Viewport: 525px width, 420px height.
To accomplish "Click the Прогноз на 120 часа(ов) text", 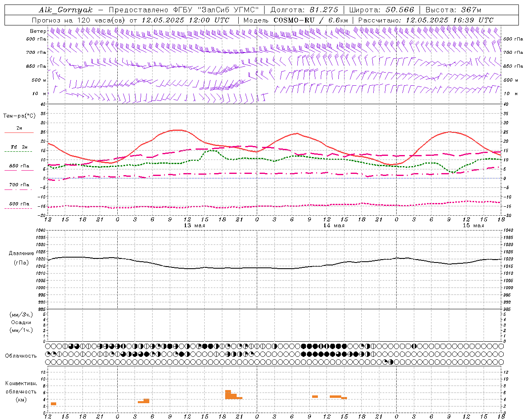I will point(79,20).
